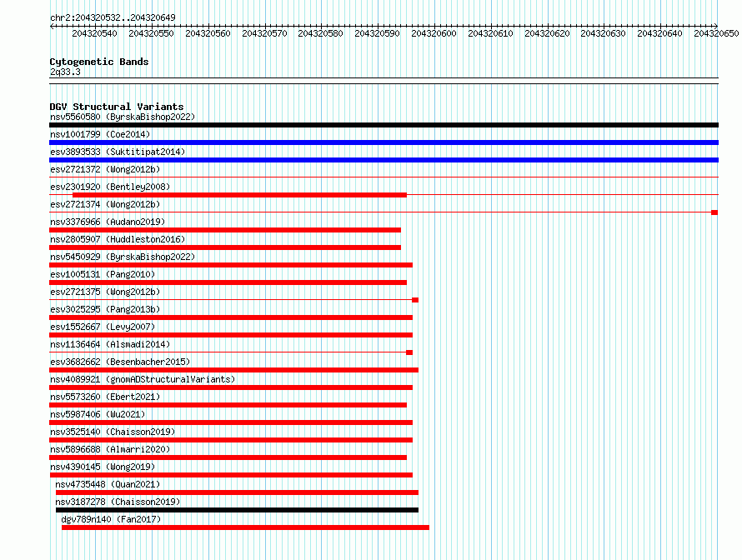Click red bar under dgv789n140
742x560 pixels.
[x=245, y=527]
